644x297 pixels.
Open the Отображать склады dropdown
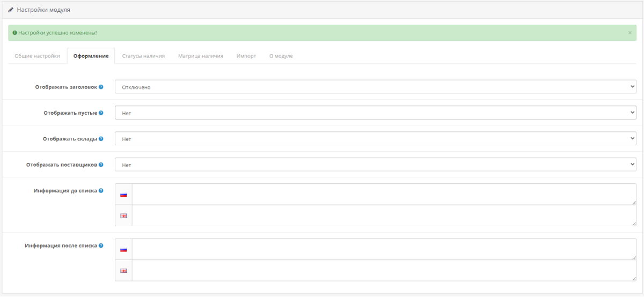(x=376, y=139)
